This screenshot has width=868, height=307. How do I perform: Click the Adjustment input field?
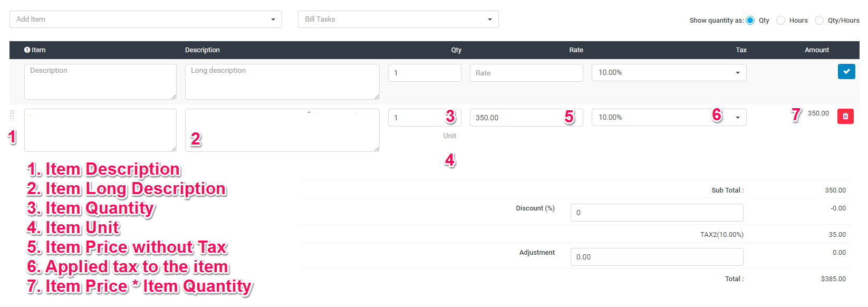pyautogui.click(x=657, y=257)
